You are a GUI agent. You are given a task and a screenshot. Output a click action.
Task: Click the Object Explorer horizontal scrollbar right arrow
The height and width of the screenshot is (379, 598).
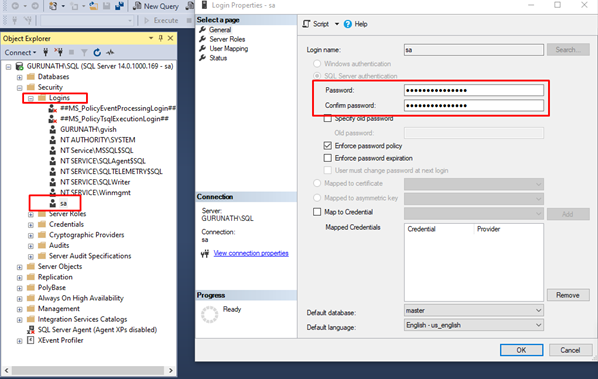pyautogui.click(x=170, y=370)
